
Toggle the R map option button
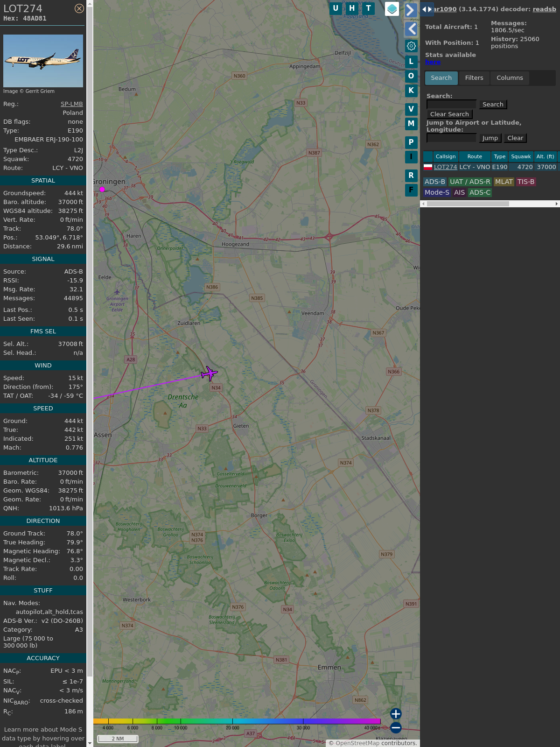point(411,176)
